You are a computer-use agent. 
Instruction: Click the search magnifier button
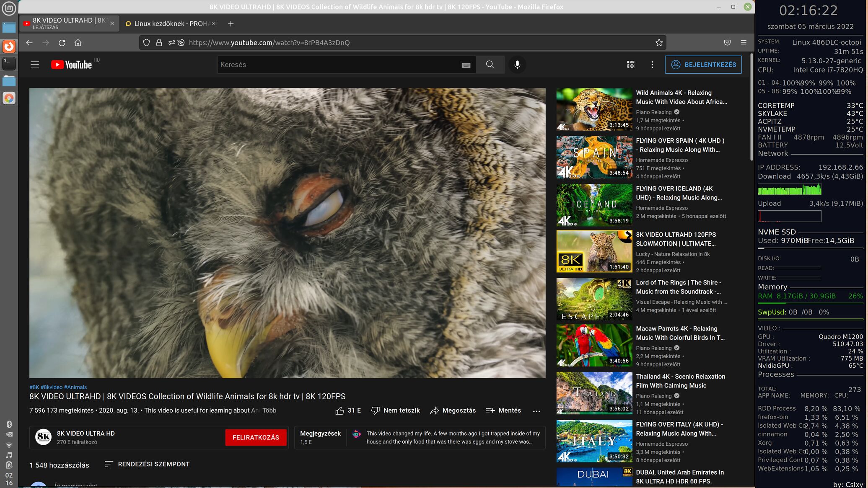(x=490, y=65)
